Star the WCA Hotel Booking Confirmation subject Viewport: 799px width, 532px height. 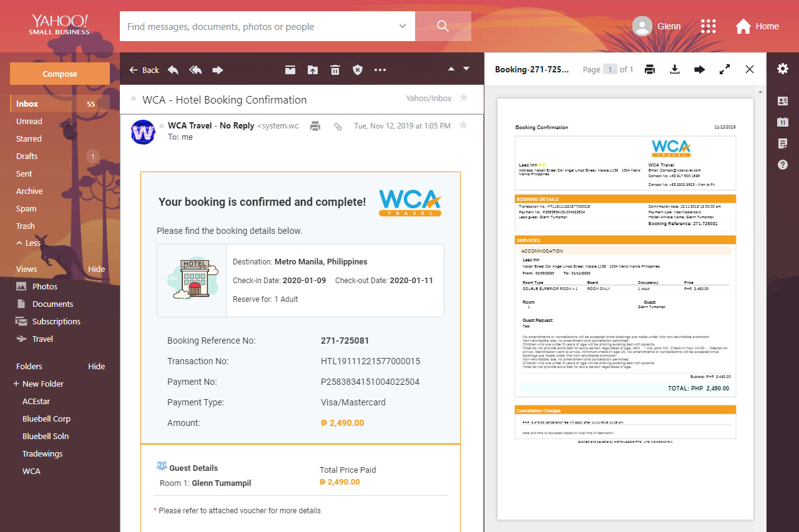pyautogui.click(x=463, y=97)
